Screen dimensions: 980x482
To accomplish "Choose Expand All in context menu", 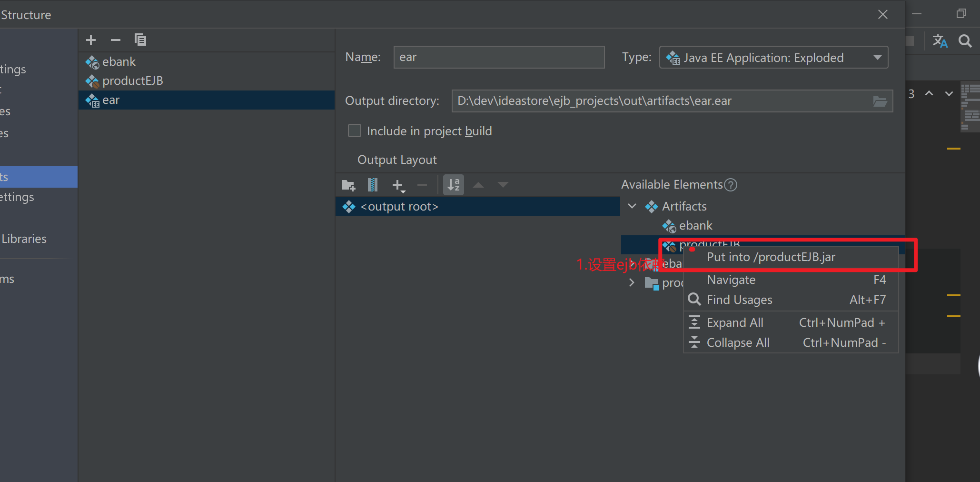I will pyautogui.click(x=791, y=323).
